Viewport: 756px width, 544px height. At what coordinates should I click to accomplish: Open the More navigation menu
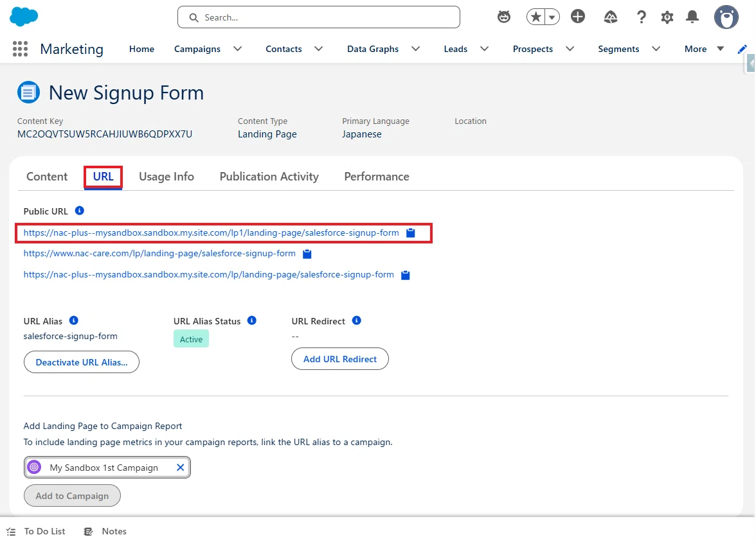point(704,49)
